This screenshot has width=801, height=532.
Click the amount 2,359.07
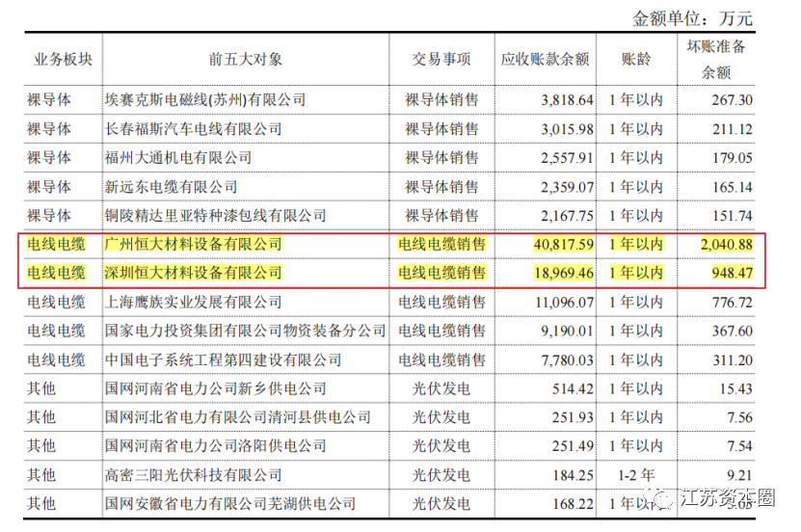coord(567,187)
